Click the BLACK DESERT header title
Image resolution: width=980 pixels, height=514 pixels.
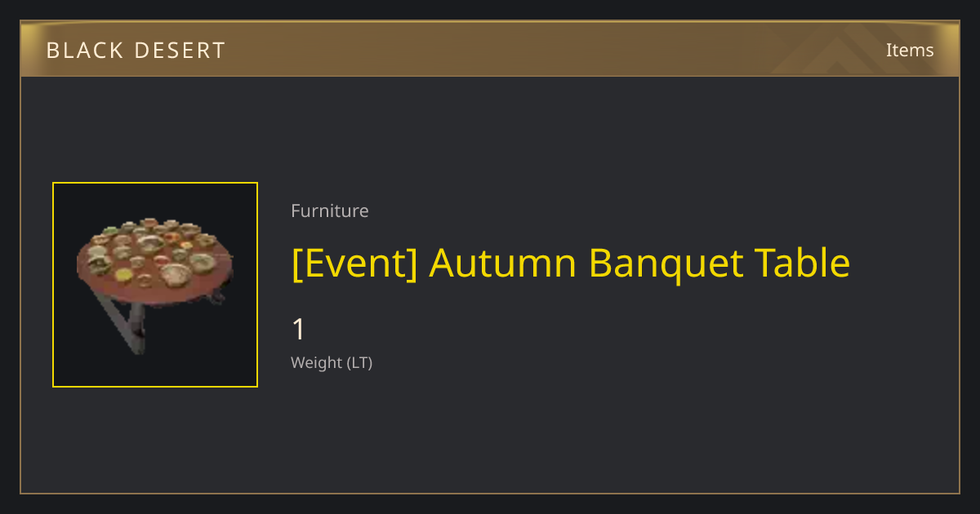pyautogui.click(x=136, y=51)
